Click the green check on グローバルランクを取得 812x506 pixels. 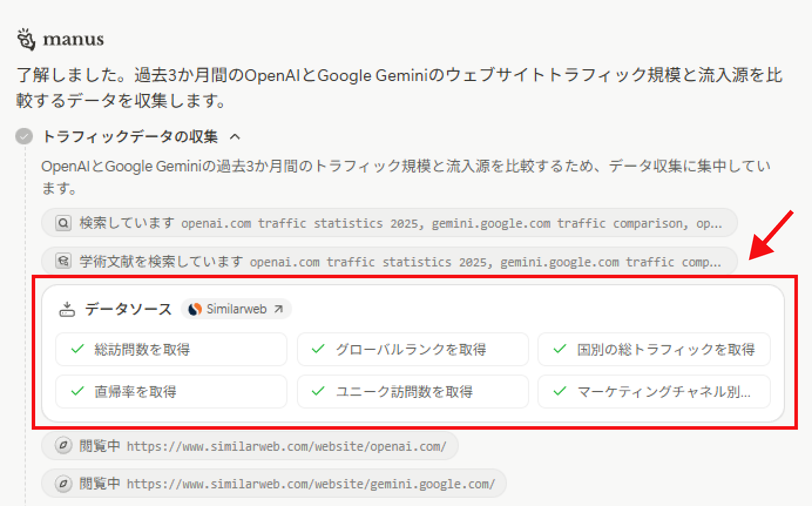[x=319, y=349]
